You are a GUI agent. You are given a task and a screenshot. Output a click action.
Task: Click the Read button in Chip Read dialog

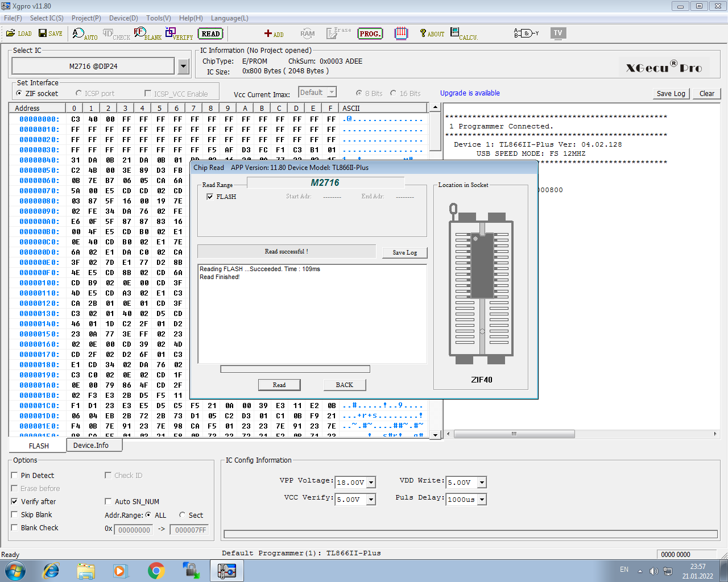pos(279,385)
